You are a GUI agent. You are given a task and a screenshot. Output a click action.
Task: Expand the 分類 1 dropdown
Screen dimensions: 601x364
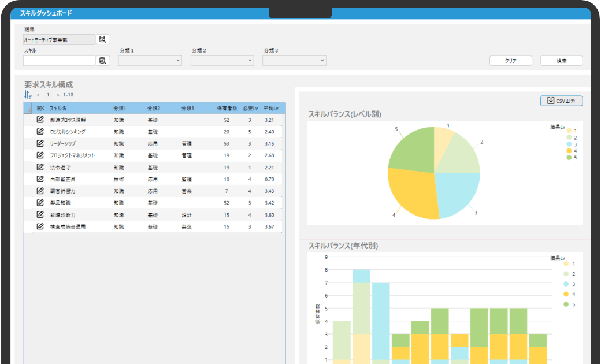[150, 61]
